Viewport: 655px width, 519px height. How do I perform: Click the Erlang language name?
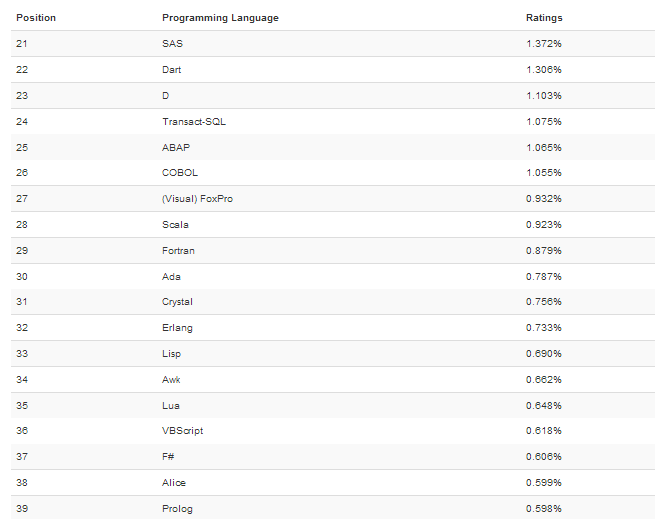point(177,328)
